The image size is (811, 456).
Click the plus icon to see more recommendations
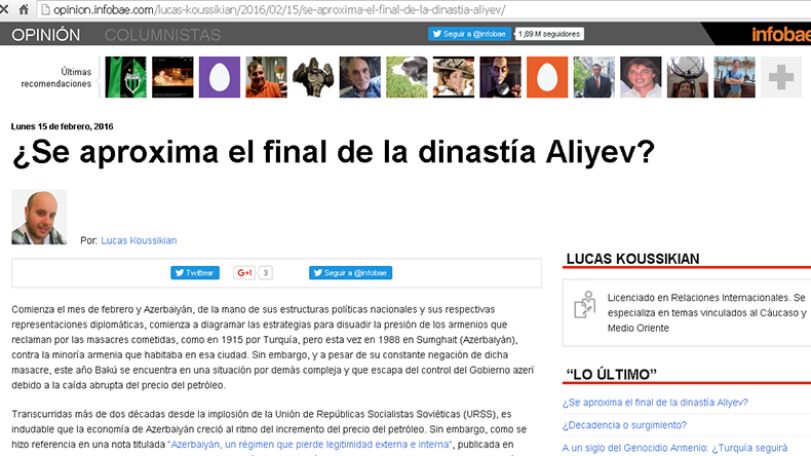click(781, 77)
